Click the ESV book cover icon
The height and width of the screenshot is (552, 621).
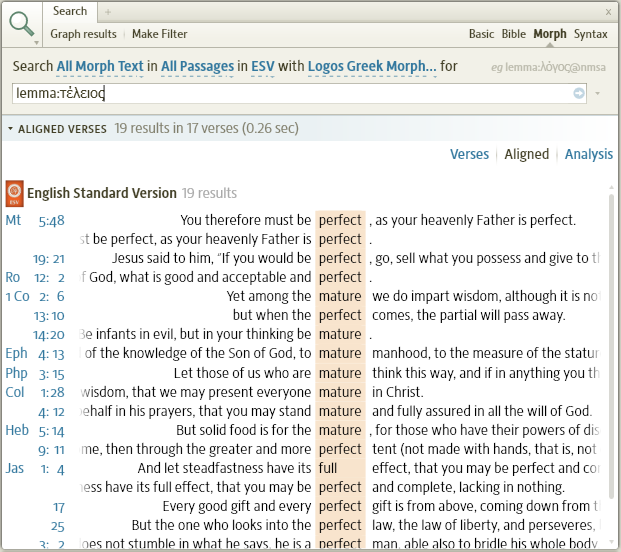point(15,194)
